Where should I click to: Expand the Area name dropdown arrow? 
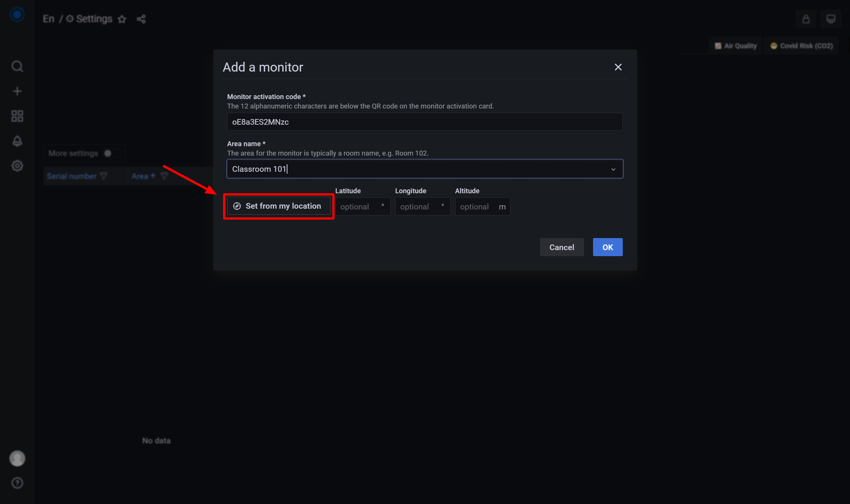613,169
